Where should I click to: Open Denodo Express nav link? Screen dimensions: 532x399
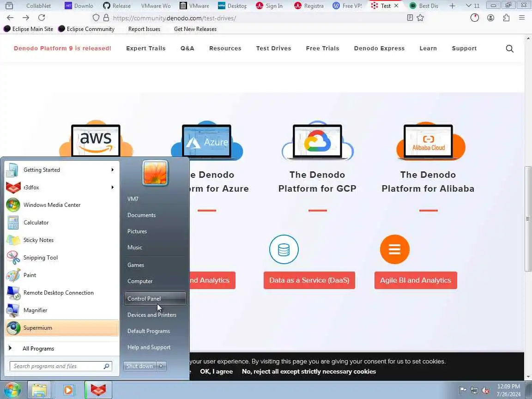coord(379,48)
